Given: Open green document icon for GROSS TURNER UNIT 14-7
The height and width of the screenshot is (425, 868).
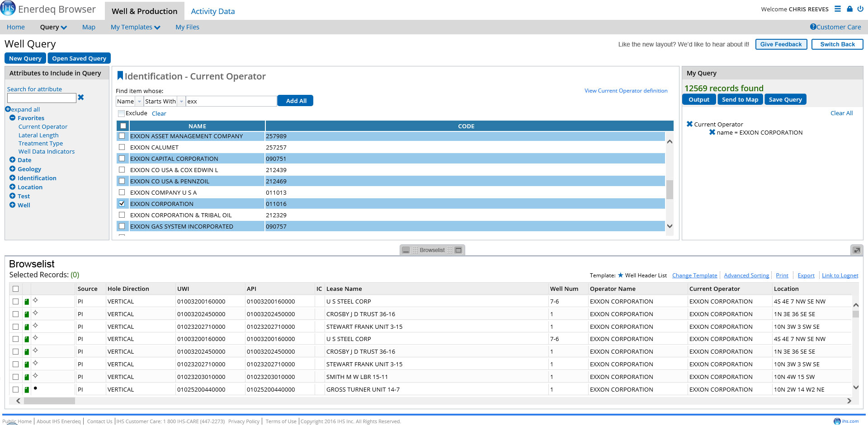Looking at the screenshot, I should pyautogui.click(x=27, y=390).
